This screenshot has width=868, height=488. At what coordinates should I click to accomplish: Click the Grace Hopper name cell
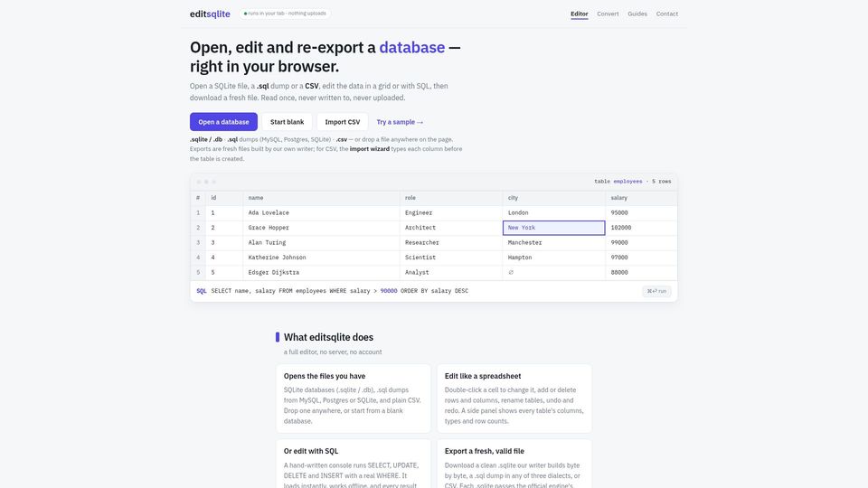pyautogui.click(x=321, y=228)
